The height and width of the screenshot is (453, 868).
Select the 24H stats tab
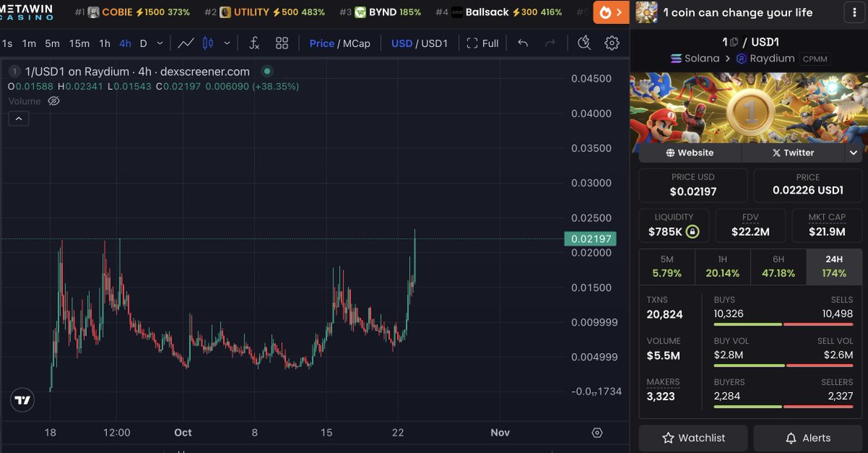(x=834, y=266)
